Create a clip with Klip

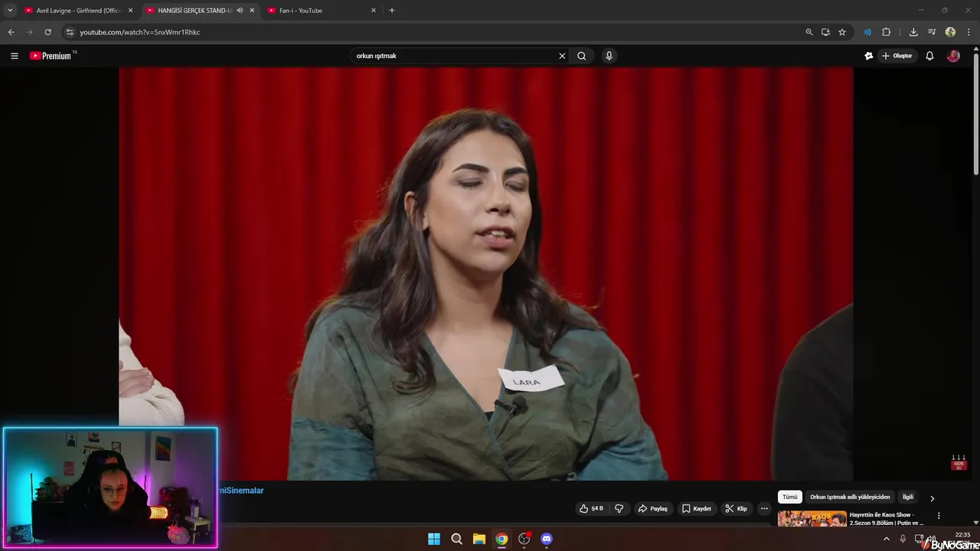point(737,508)
